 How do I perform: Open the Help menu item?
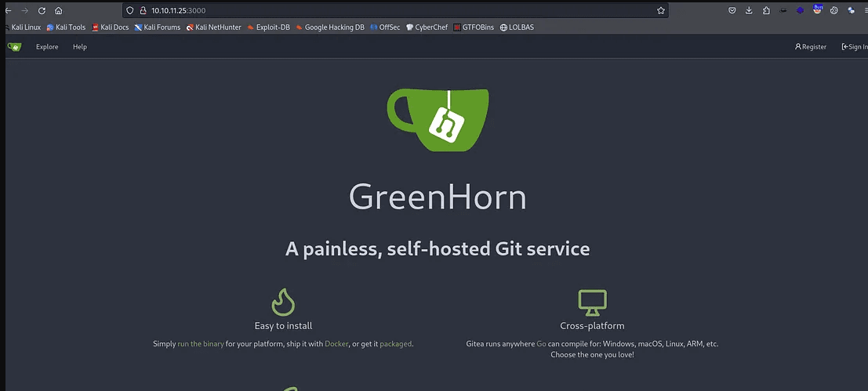[80, 47]
